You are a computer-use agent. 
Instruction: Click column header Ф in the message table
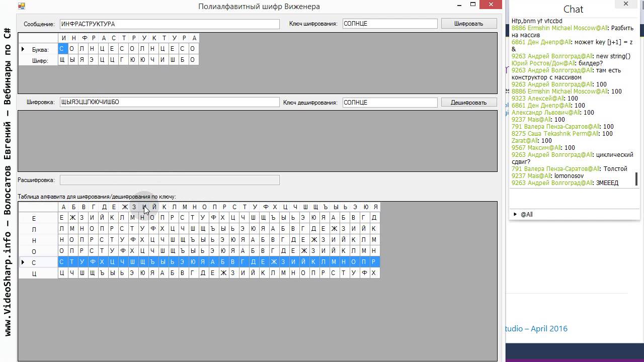84,38
